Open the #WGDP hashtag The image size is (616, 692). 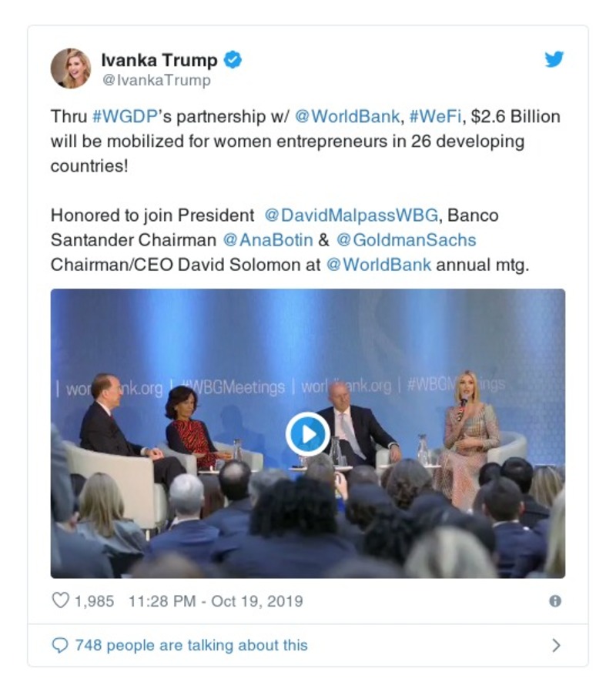pyautogui.click(x=125, y=116)
